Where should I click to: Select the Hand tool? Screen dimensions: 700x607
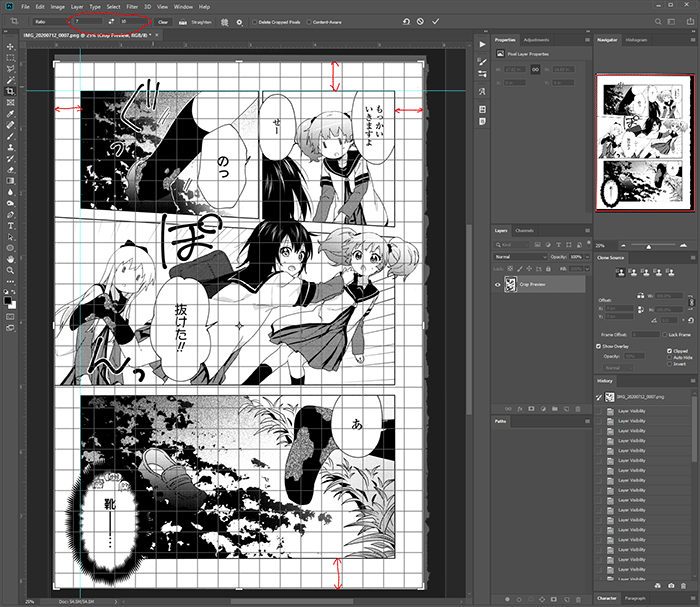coord(9,258)
